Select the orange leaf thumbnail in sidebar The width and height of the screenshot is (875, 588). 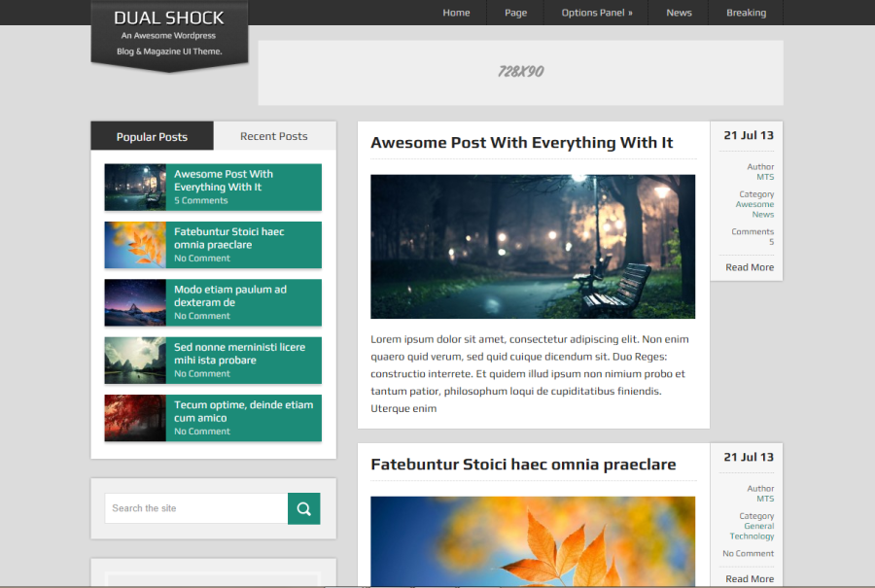click(135, 245)
